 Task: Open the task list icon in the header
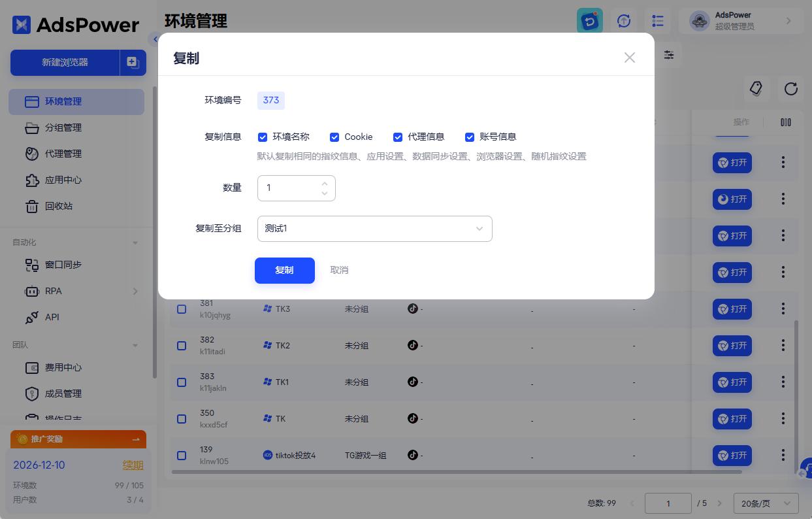click(x=658, y=21)
